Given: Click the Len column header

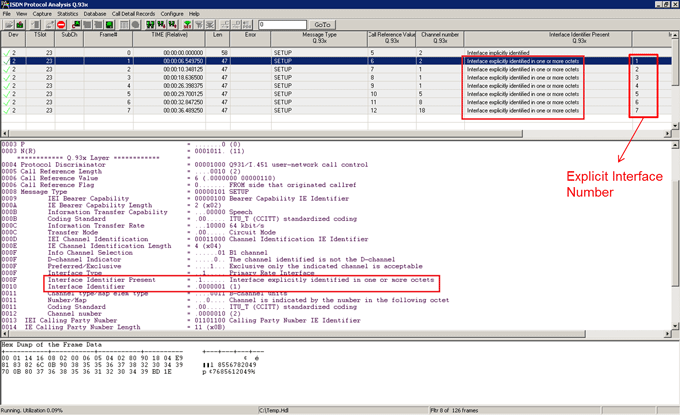Looking at the screenshot, I should point(217,38).
